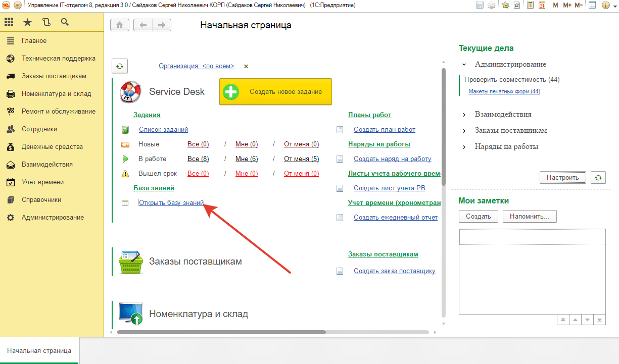
Task: Add current page to favorites icon
Action: pyautogui.click(x=517, y=5)
